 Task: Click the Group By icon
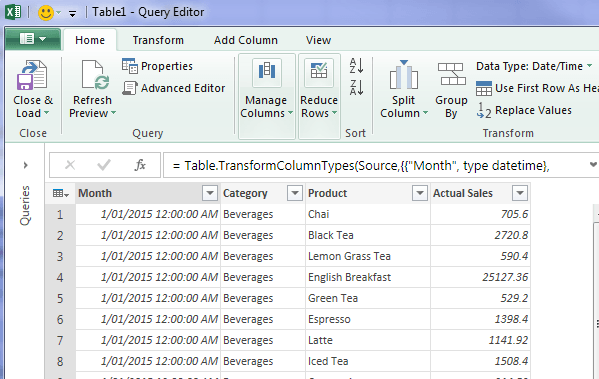(452, 74)
